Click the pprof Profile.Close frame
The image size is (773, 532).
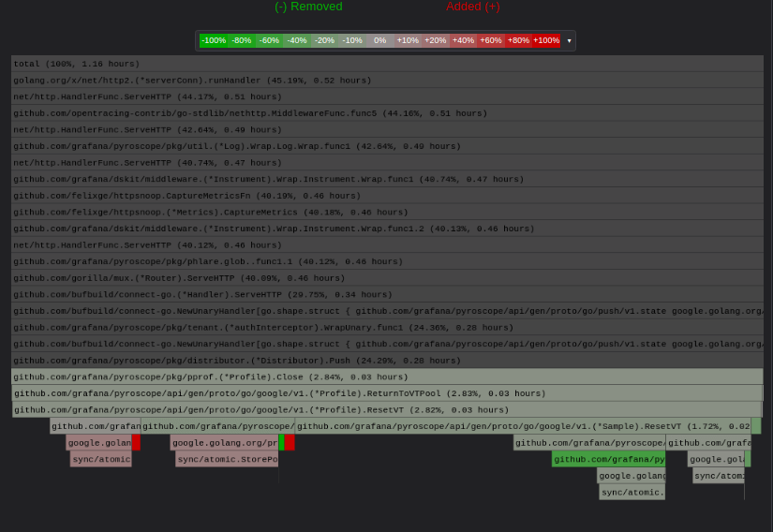click(x=387, y=377)
